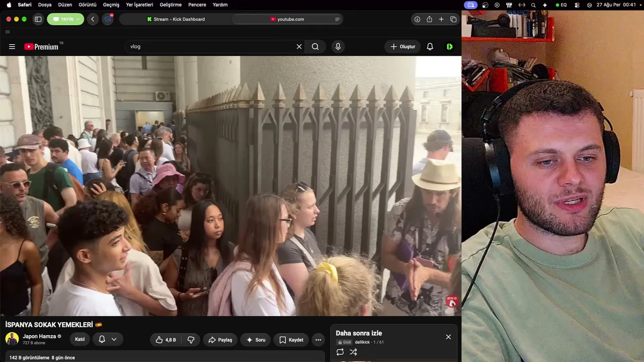The image size is (644, 362).
Task: Click the red hand overlay icon on video
Action: coord(452,301)
